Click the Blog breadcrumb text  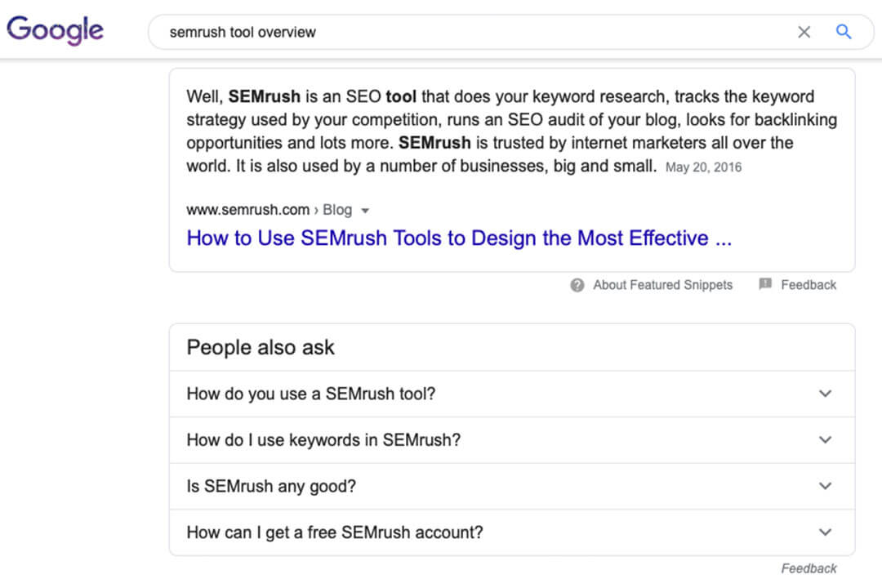(337, 209)
